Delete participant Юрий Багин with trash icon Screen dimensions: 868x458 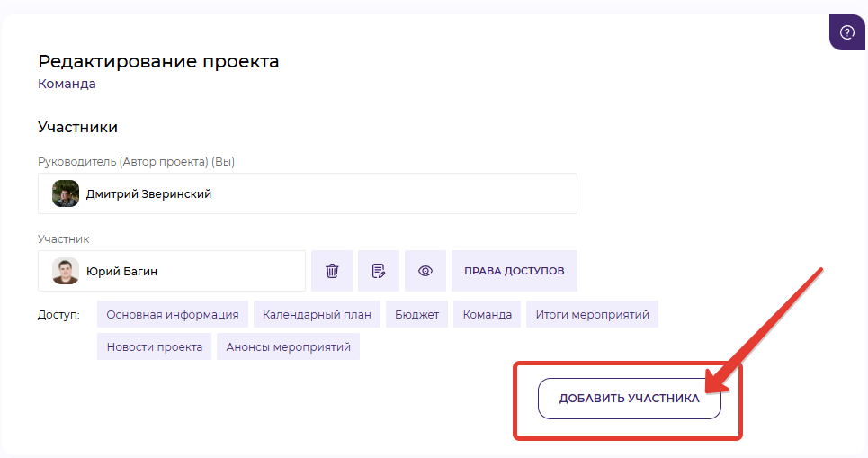pyautogui.click(x=332, y=271)
